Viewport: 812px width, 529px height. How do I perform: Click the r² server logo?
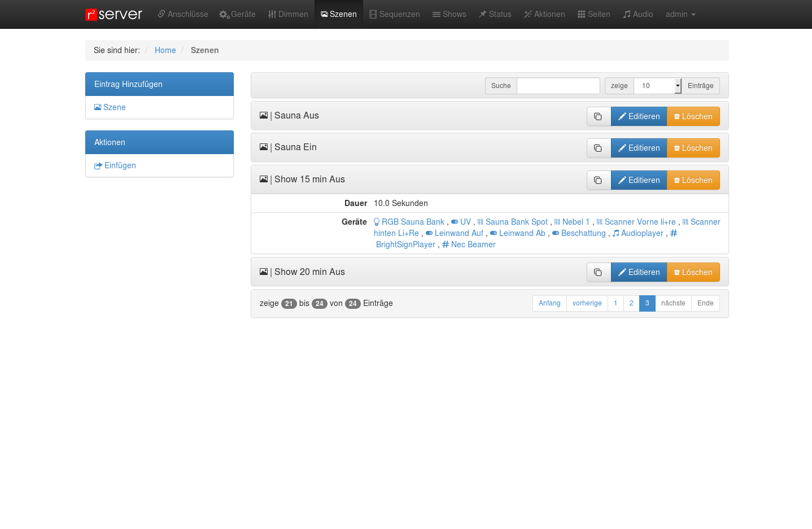(x=114, y=14)
